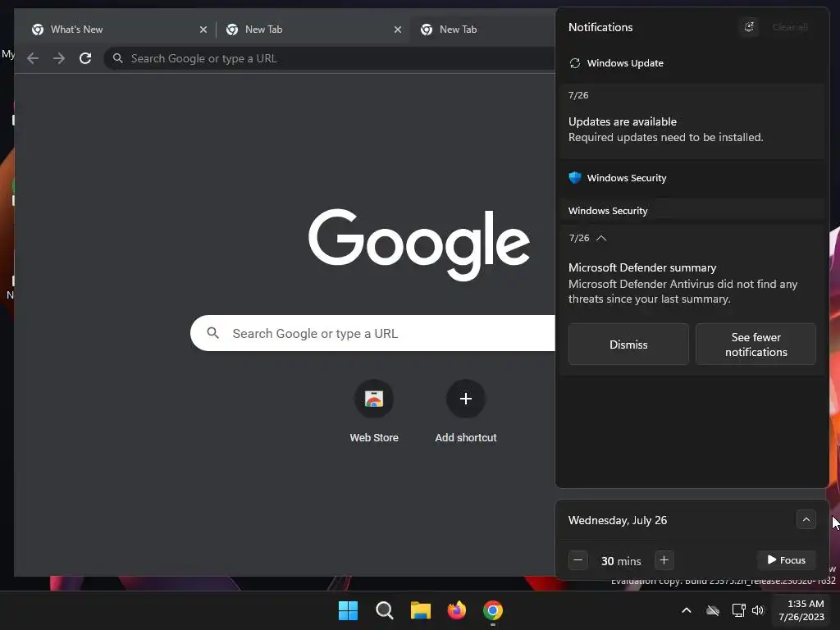Open the Updates are available notification
Viewport: 840px width, 630px height.
pyautogui.click(x=692, y=121)
